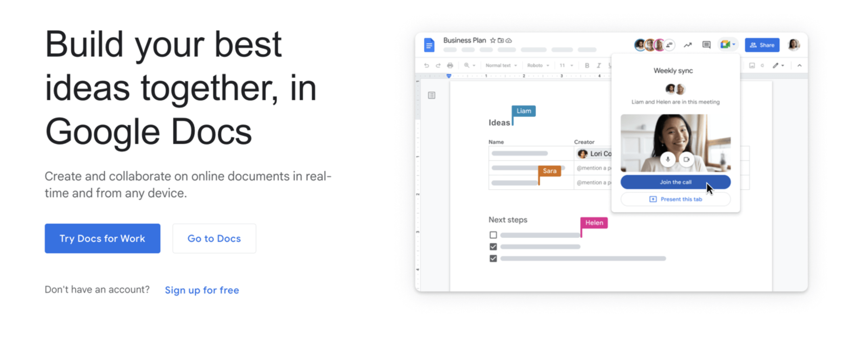The image size is (868, 348).
Task: Click the Next steps heading
Action: [x=508, y=220]
